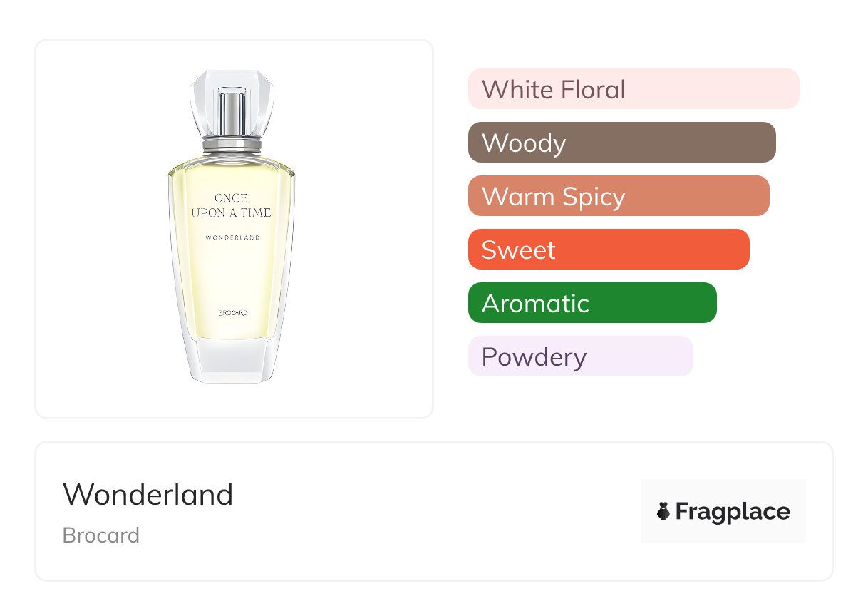Open the Wonderland fragrance title
This screenshot has width=868, height=616.
tap(148, 494)
